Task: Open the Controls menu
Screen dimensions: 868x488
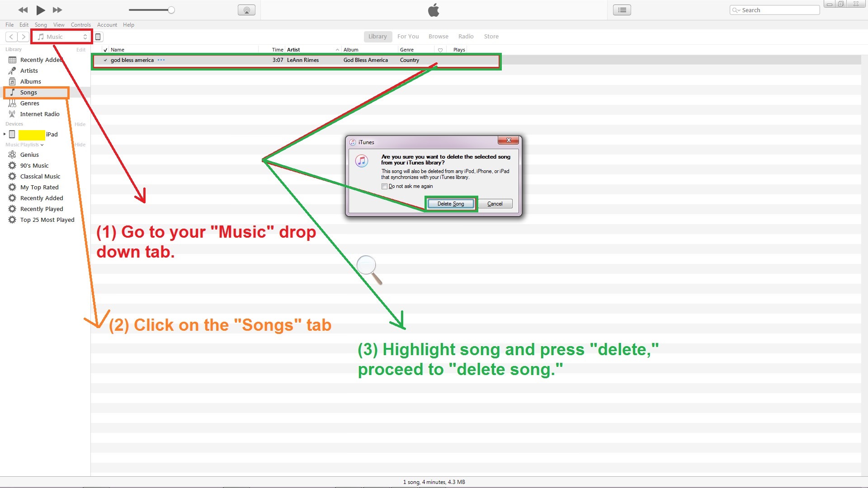Action: click(80, 25)
